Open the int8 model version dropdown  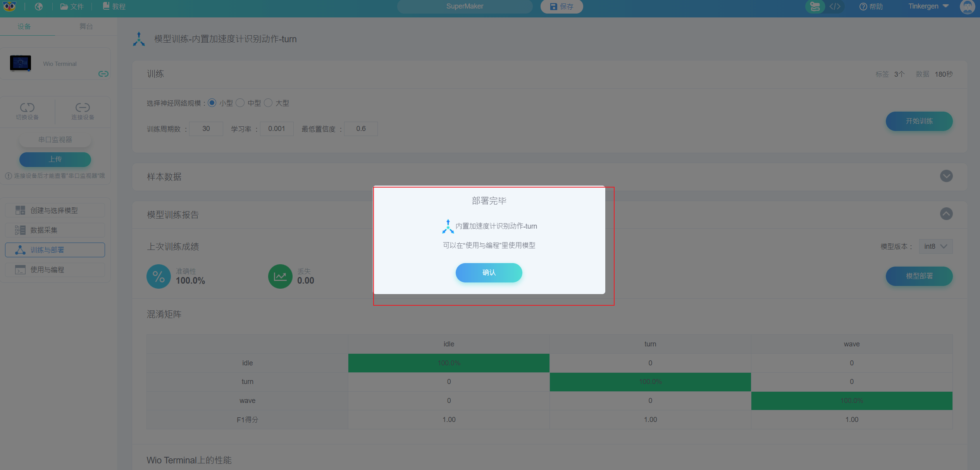[935, 246]
